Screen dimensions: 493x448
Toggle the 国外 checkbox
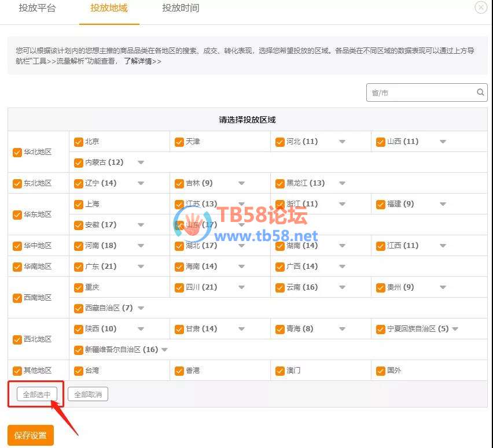pos(381,371)
